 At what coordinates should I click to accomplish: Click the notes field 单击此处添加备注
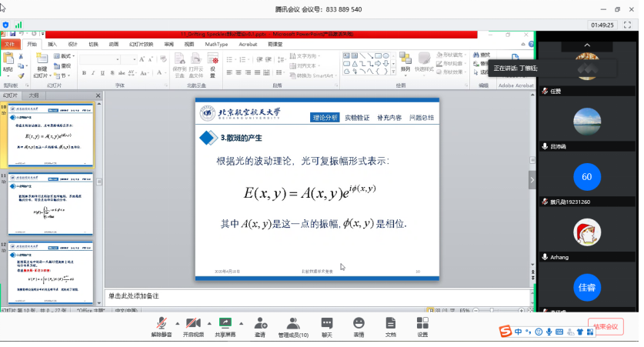tap(308, 295)
